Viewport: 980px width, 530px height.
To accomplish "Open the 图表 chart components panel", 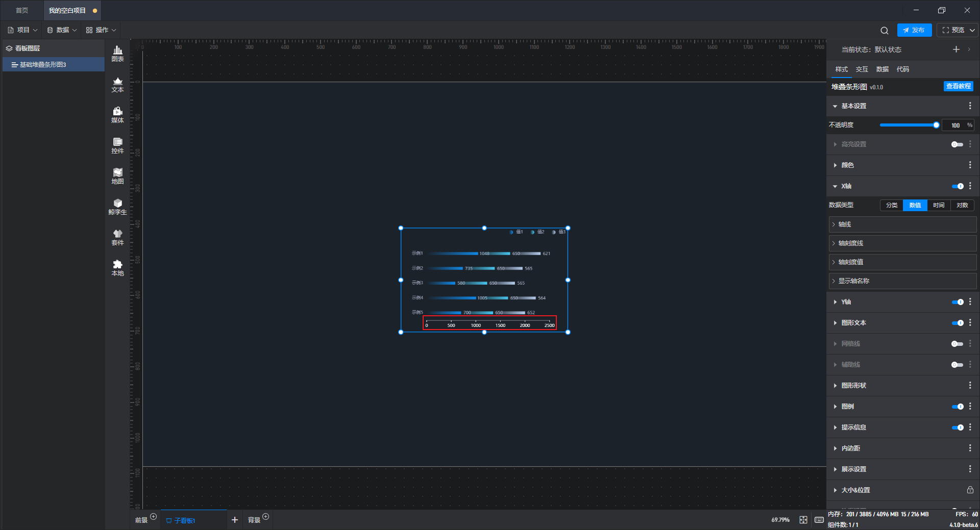I will (117, 54).
